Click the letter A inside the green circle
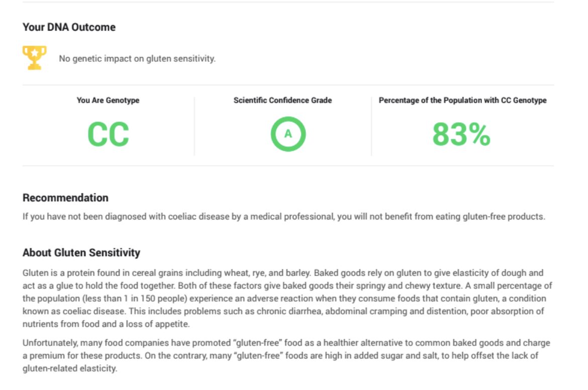The height and width of the screenshot is (390, 588). point(288,134)
